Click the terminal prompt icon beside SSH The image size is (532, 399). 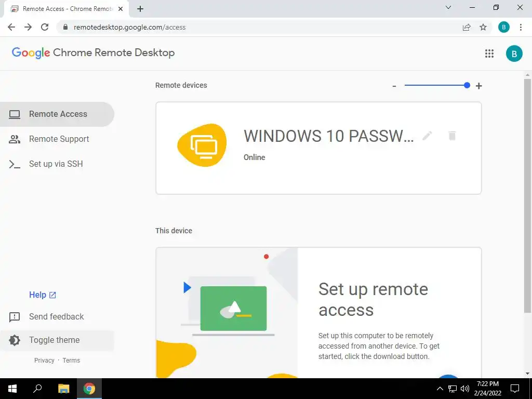[15, 164]
